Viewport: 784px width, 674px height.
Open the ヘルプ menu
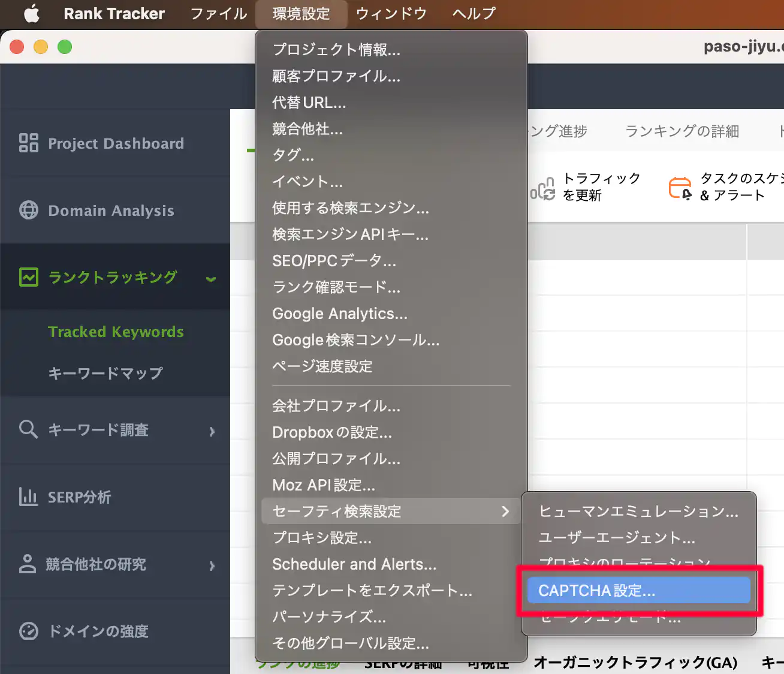(x=474, y=13)
